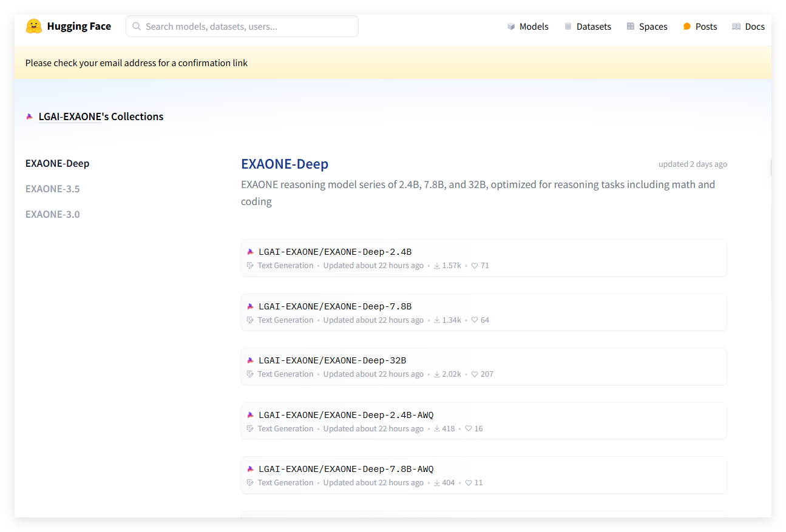Click Text Generation tag icon on EXAONE-Deep-7.8B row
The image size is (786, 532).
pos(250,320)
